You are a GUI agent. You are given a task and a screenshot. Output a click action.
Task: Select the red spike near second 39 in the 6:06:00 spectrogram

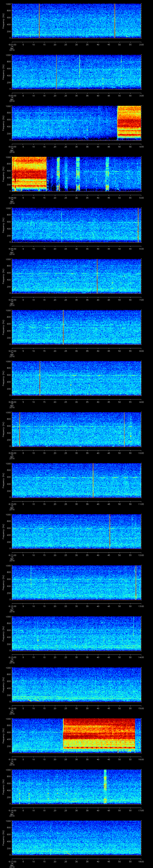point(97,276)
